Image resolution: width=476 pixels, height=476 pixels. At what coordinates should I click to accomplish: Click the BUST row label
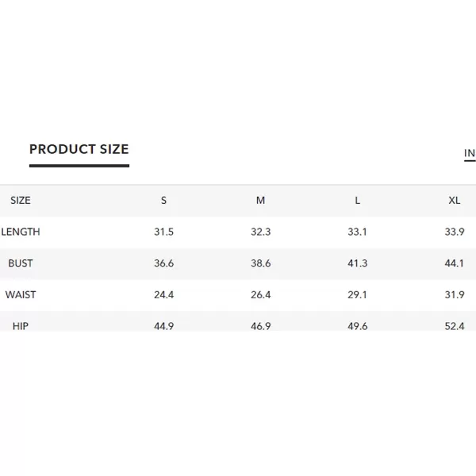tap(21, 263)
